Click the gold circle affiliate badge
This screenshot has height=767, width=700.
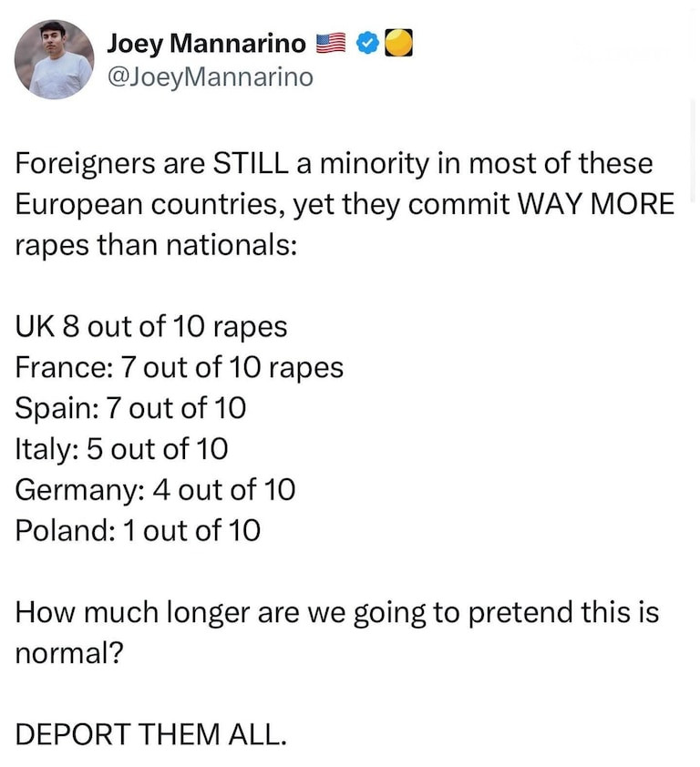(x=399, y=43)
